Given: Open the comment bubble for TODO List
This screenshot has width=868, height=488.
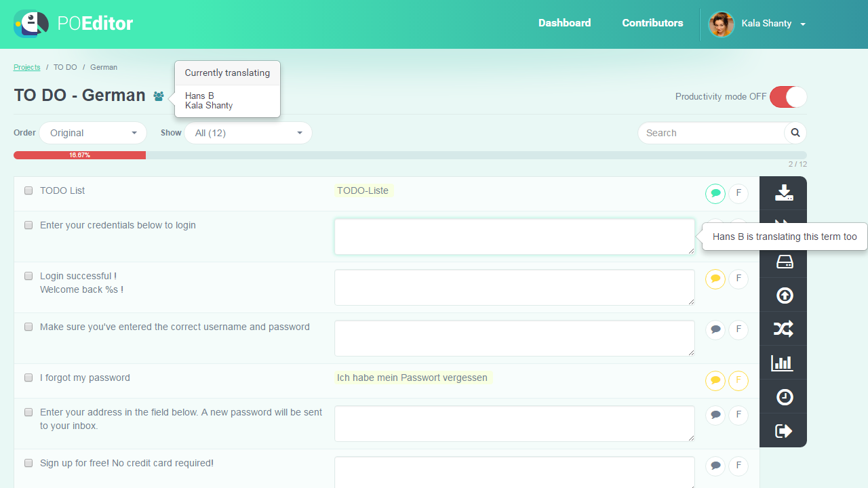Looking at the screenshot, I should pyautogui.click(x=715, y=194).
